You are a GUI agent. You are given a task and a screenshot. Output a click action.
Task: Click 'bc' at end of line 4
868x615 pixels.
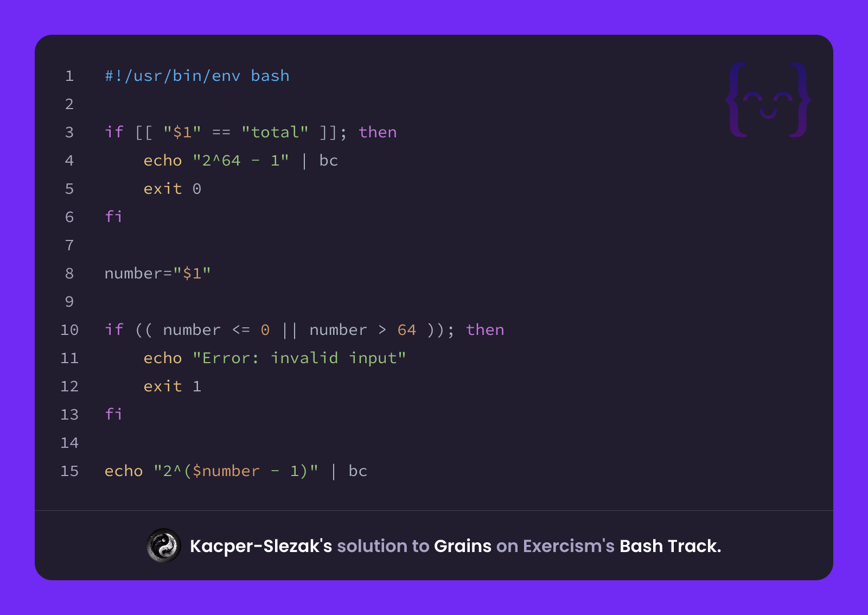coord(329,161)
